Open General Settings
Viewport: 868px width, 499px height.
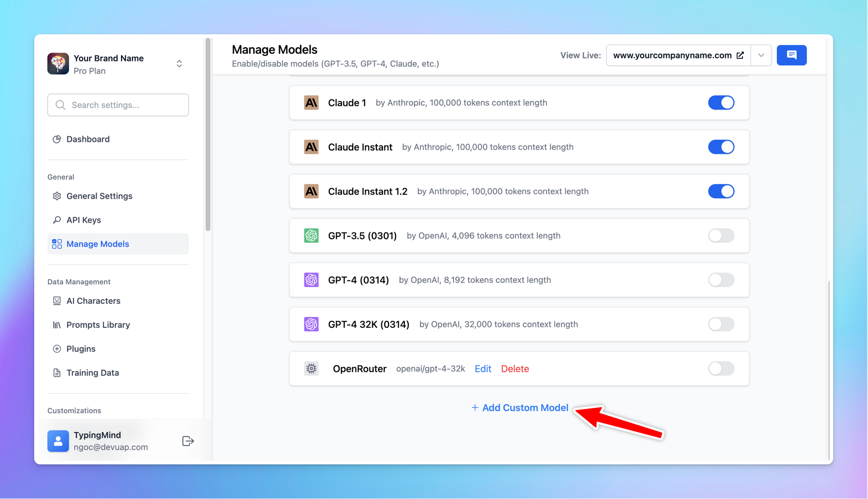(118, 196)
